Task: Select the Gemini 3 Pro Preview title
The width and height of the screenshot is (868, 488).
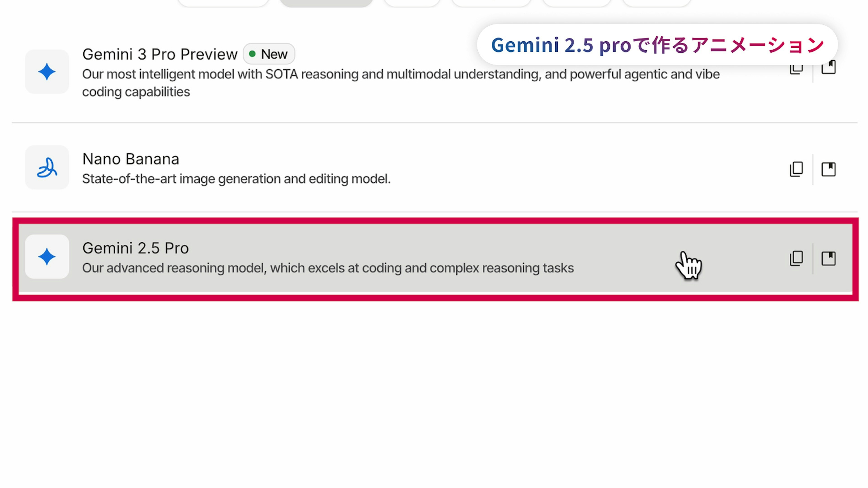Action: pos(160,54)
